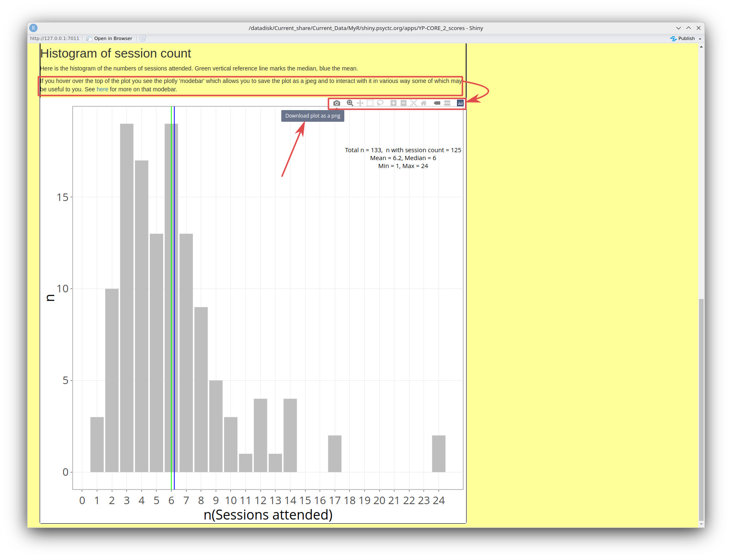Expand the Publish dropdown arrow
732x560 pixels.
pos(700,39)
